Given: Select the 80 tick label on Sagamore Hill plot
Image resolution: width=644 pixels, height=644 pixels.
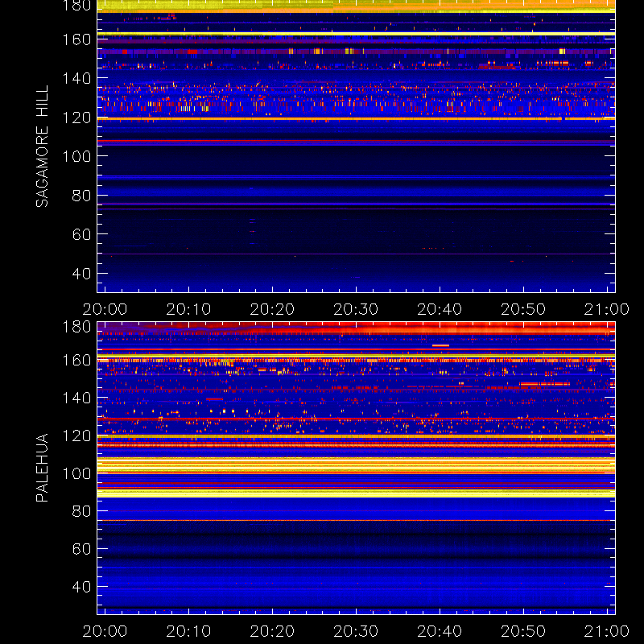Looking at the screenshot, I should [x=81, y=196].
